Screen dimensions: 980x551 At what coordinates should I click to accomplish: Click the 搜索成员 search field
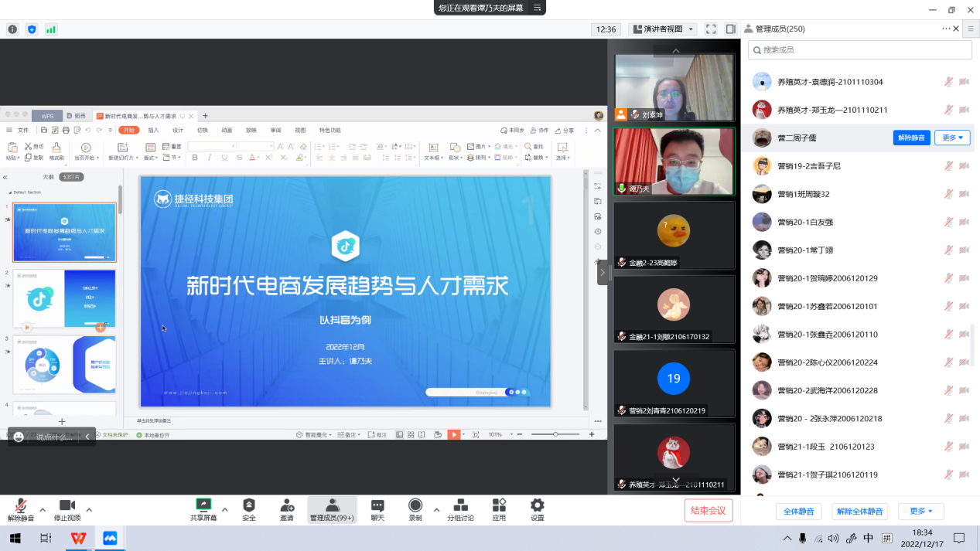859,50
